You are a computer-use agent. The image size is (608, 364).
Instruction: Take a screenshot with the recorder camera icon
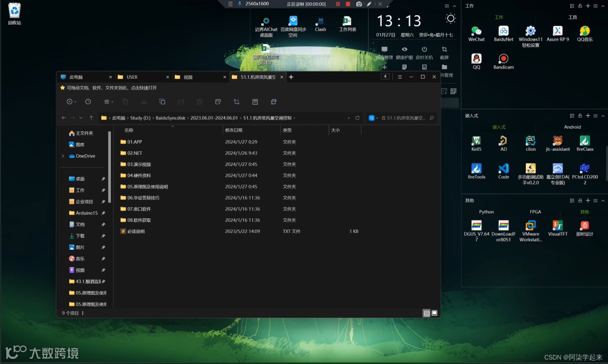(x=359, y=4)
